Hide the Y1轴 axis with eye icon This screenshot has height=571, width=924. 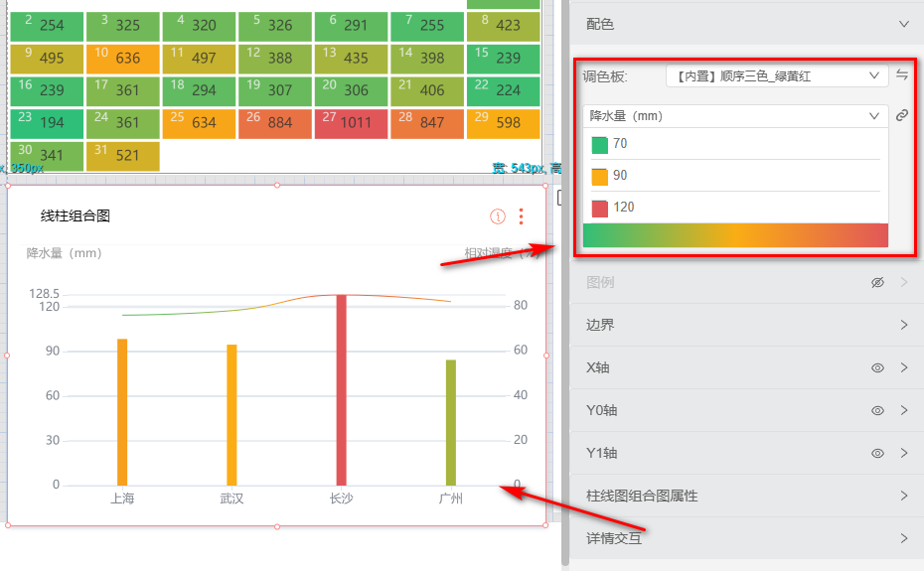(x=877, y=454)
